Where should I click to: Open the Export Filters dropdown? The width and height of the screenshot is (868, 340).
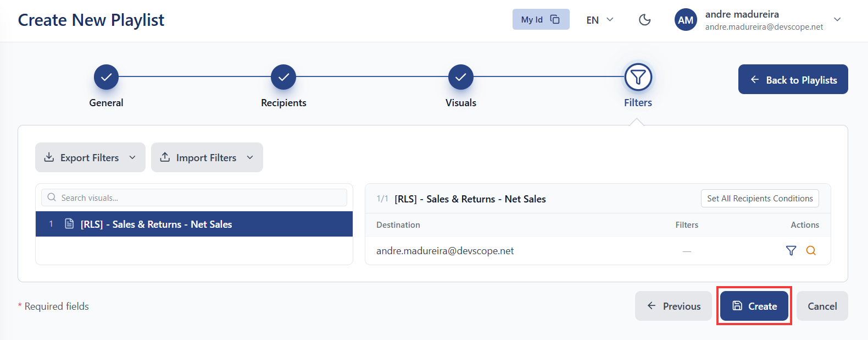(x=90, y=157)
